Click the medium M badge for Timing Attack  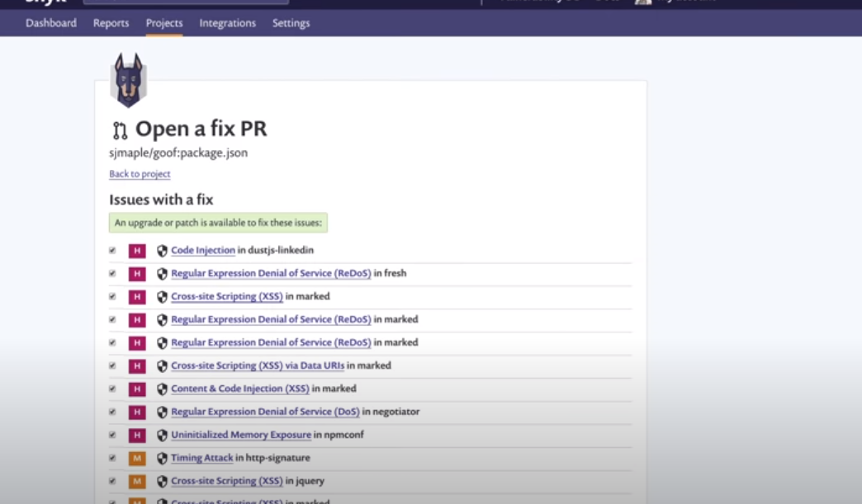pyautogui.click(x=137, y=459)
